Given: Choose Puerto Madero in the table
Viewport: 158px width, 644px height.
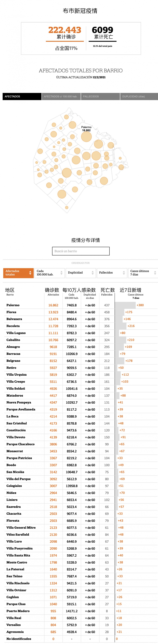Looking at the screenshot, I should [x=18, y=611].
